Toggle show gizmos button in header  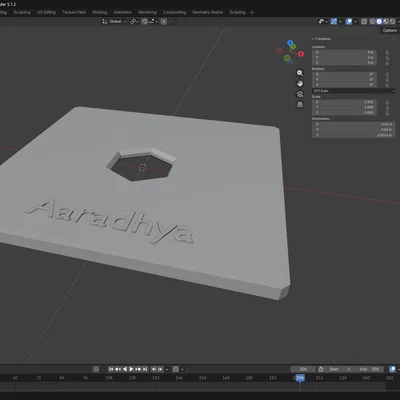[334, 21]
